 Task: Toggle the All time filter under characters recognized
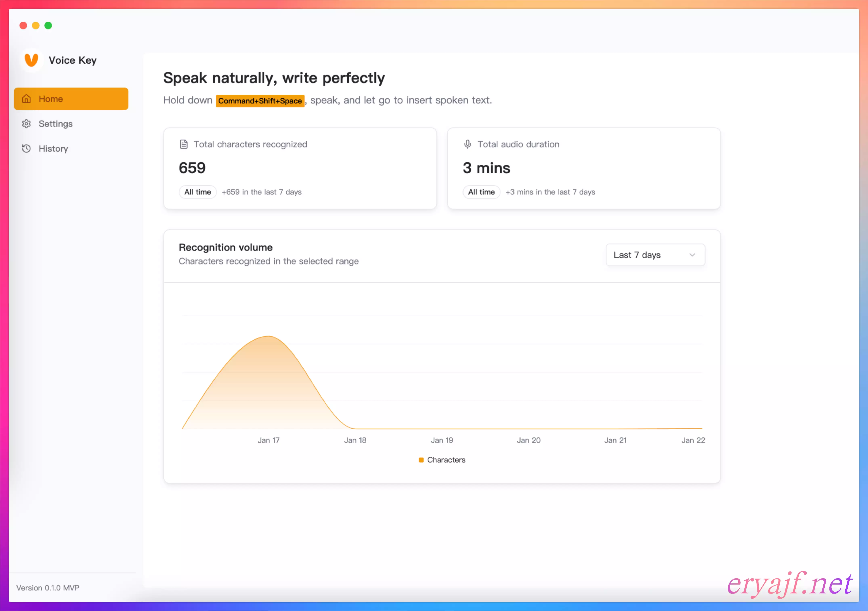click(x=197, y=192)
